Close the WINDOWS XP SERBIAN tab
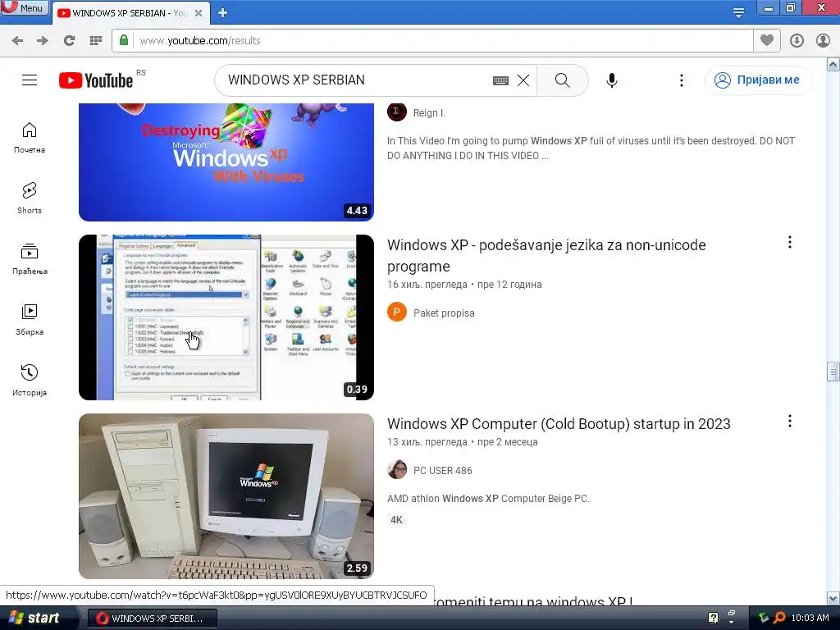This screenshot has height=630, width=840. pyautogui.click(x=199, y=13)
